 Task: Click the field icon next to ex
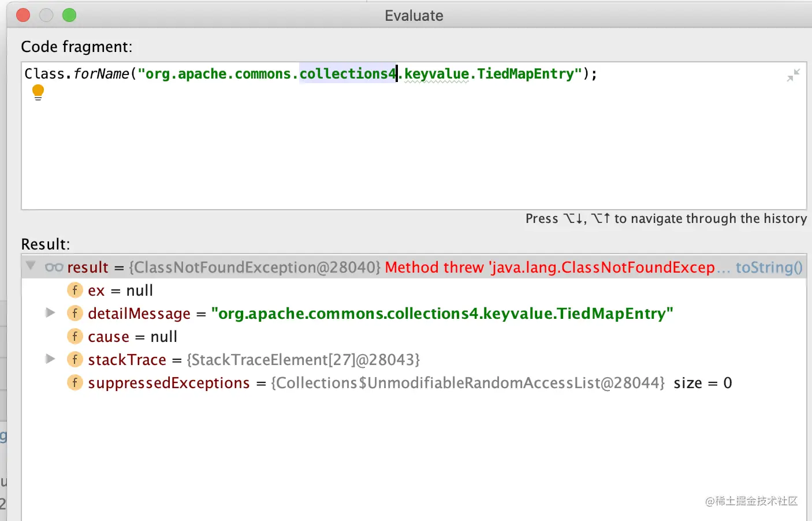(x=75, y=290)
